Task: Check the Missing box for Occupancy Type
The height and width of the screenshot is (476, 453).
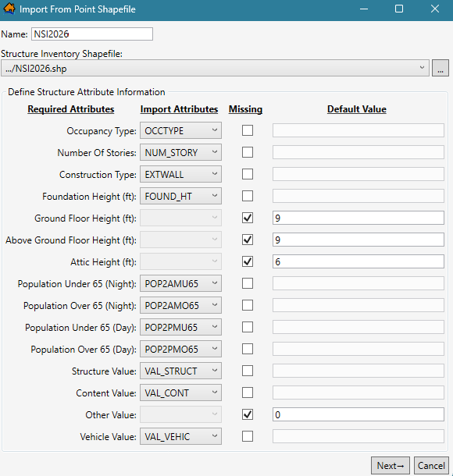Action: click(x=248, y=130)
